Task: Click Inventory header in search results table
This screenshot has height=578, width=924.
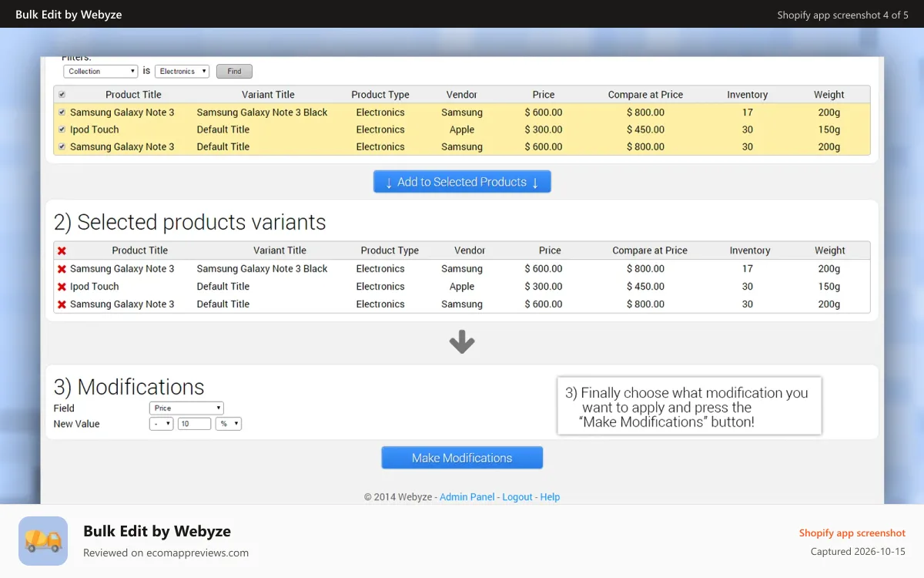Action: pyautogui.click(x=748, y=95)
